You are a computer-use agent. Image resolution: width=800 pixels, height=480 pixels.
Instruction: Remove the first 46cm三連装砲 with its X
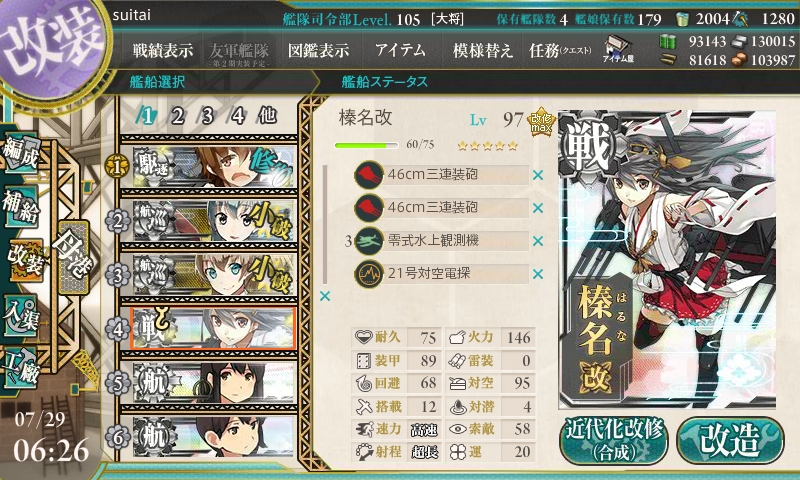[538, 175]
